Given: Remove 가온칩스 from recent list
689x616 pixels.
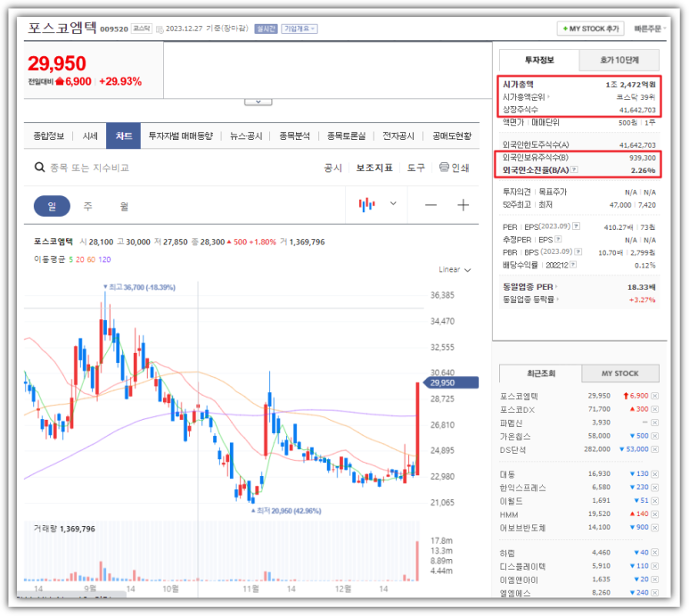Looking at the screenshot, I should point(655,436).
